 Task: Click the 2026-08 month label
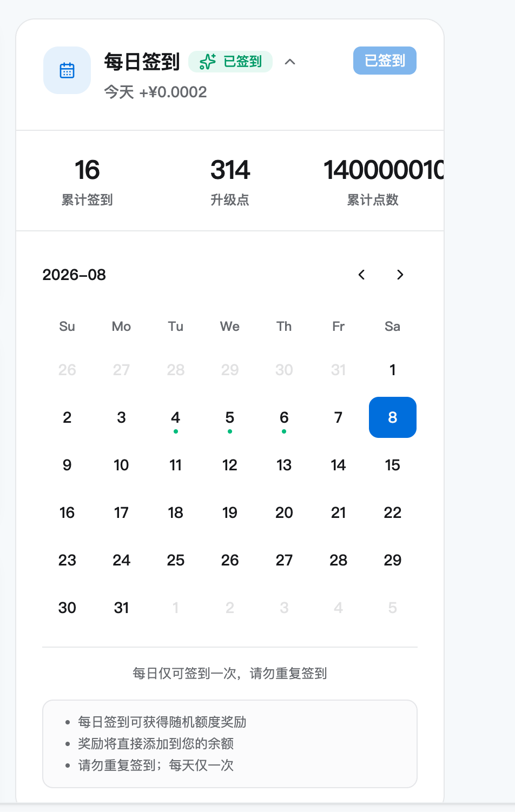point(74,275)
